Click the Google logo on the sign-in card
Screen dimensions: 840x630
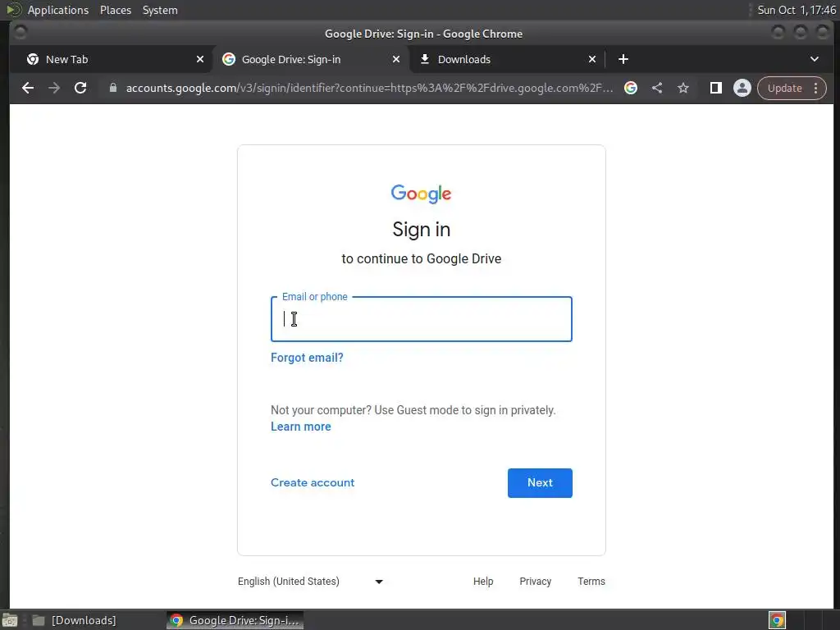coord(421,194)
